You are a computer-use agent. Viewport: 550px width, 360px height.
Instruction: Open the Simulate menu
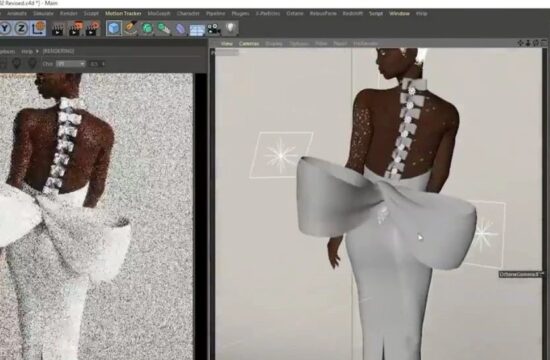point(43,14)
